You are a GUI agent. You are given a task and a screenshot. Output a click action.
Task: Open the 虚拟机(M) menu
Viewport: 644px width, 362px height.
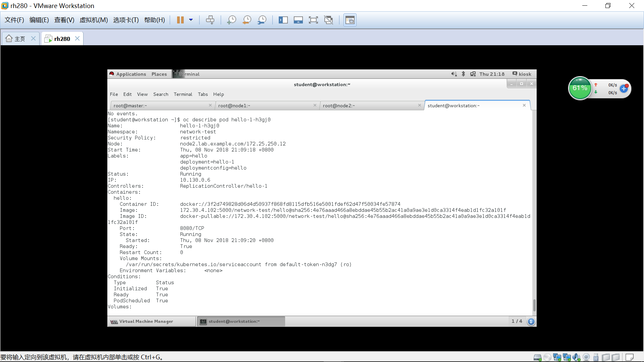tap(94, 20)
